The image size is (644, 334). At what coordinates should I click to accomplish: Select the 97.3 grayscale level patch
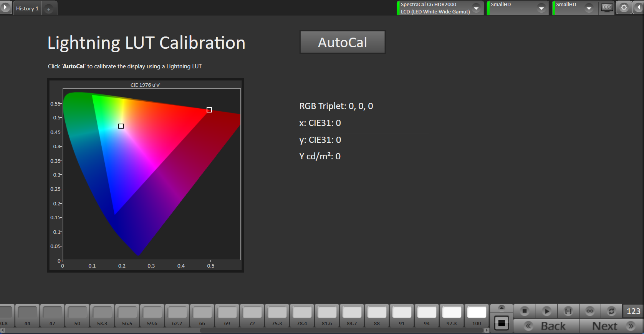pos(452,316)
